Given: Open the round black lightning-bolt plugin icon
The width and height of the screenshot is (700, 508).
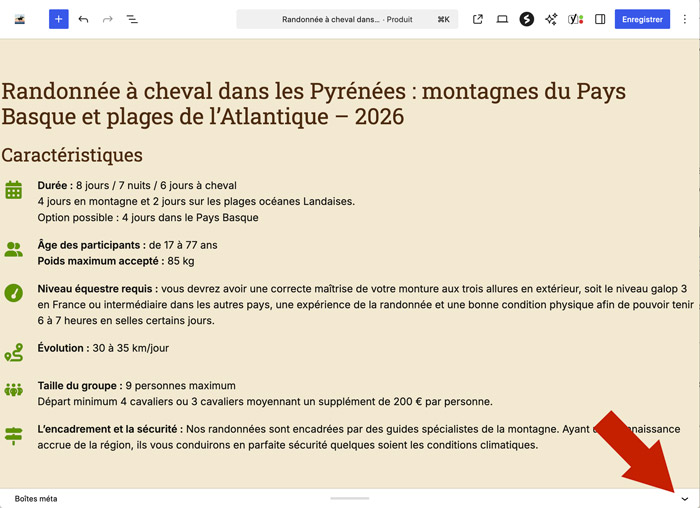Looking at the screenshot, I should [527, 19].
